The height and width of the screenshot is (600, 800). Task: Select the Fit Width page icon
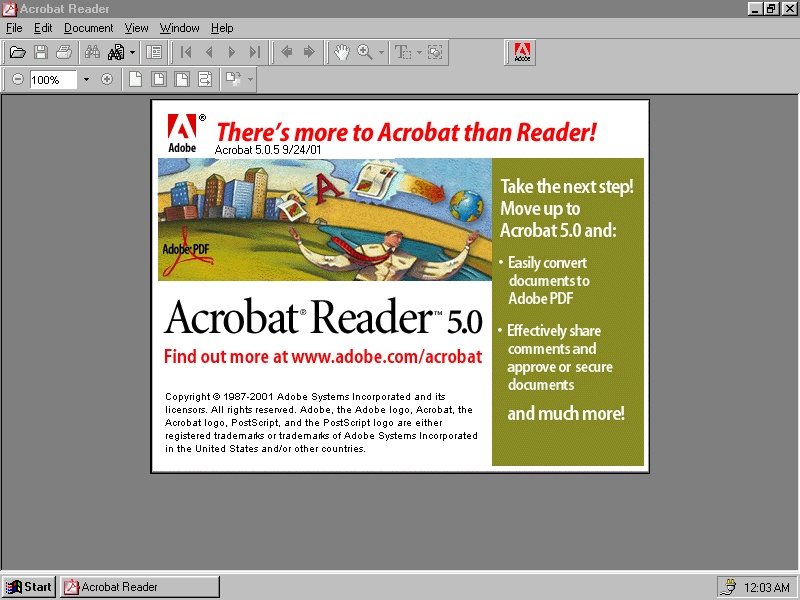tap(182, 80)
